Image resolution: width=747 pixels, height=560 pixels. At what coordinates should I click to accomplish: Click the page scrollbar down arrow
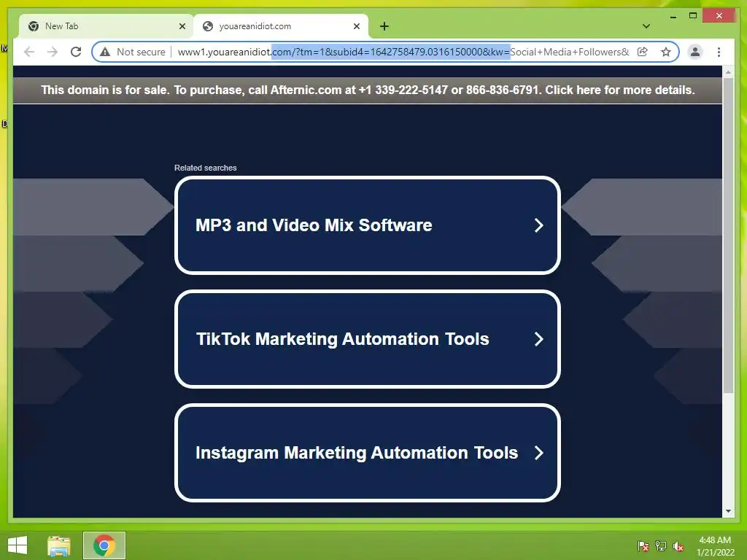pyautogui.click(x=728, y=511)
